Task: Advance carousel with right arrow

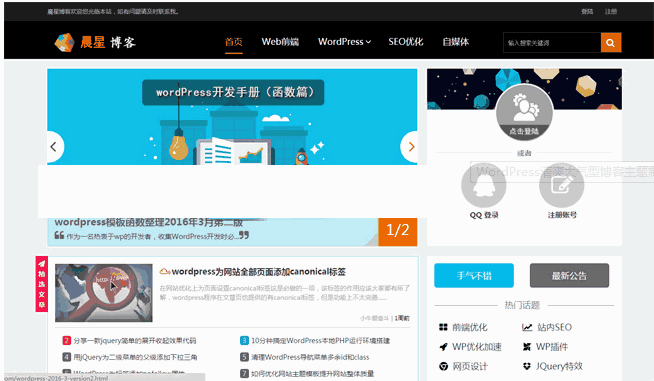Action: pyautogui.click(x=411, y=147)
